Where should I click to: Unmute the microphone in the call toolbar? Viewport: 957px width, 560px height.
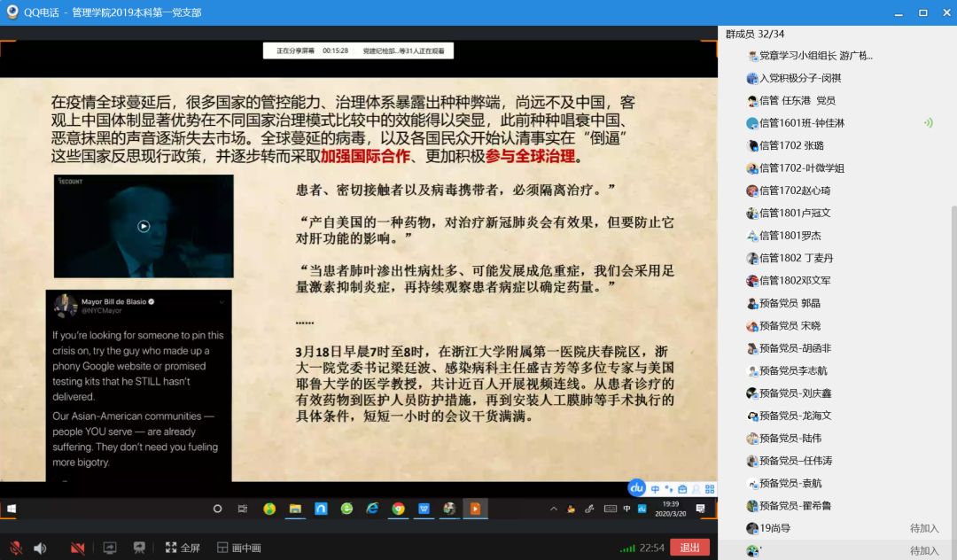[x=15, y=548]
